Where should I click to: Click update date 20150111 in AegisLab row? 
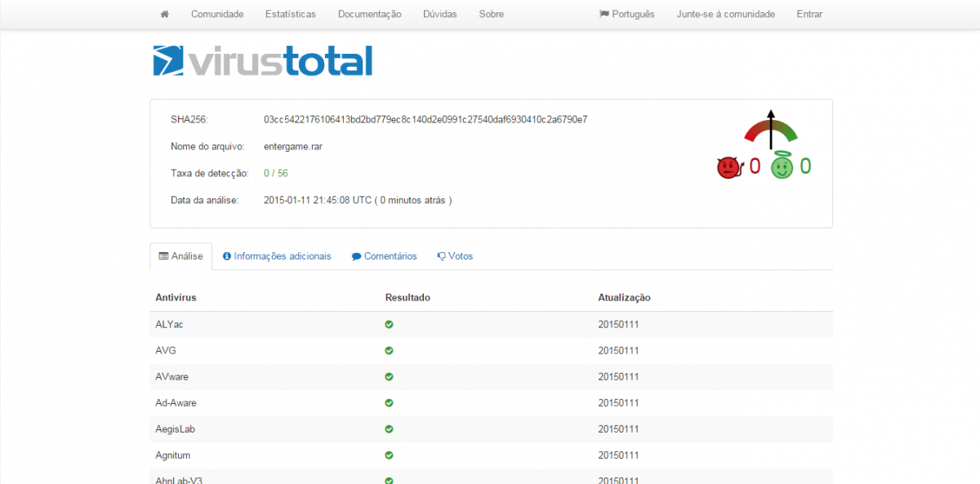point(618,428)
